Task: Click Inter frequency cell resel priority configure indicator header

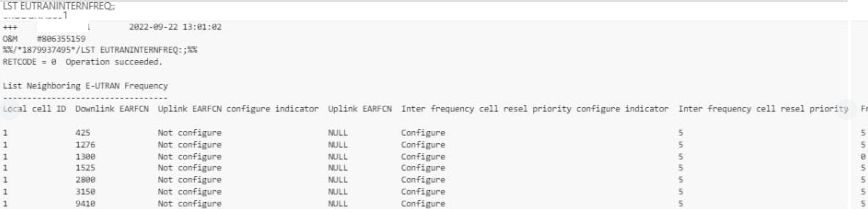Action: 535,109
